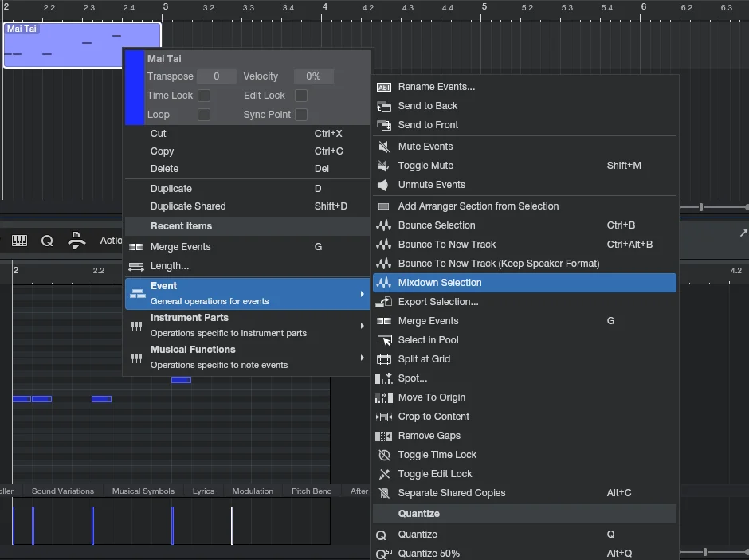Switch to Modulation tab
Viewport: 749px width, 560px height.
253,491
